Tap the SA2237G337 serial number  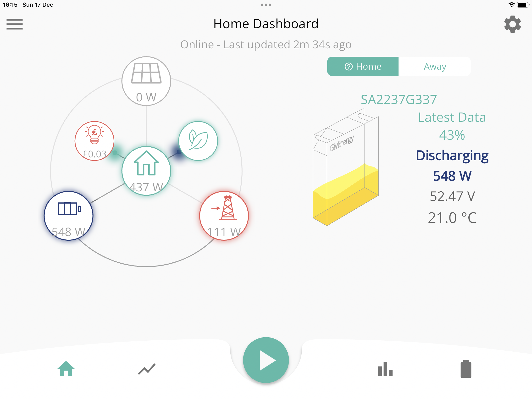399,99
